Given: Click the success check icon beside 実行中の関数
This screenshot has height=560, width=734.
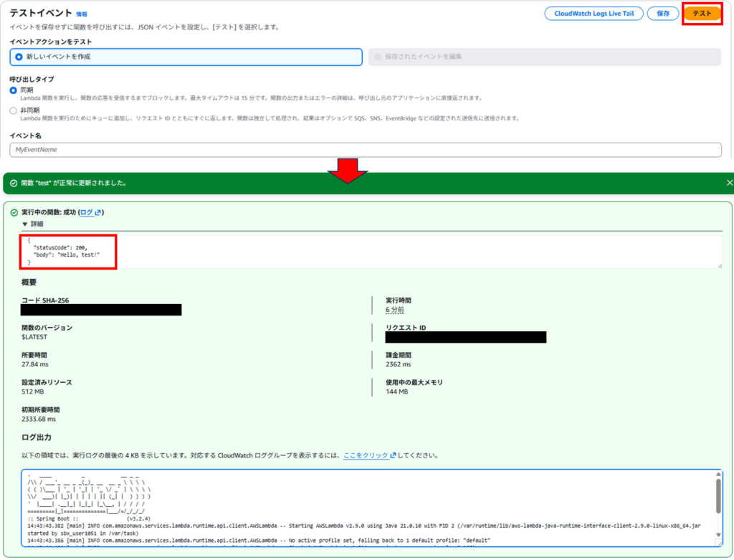Looking at the screenshot, I should [x=14, y=213].
